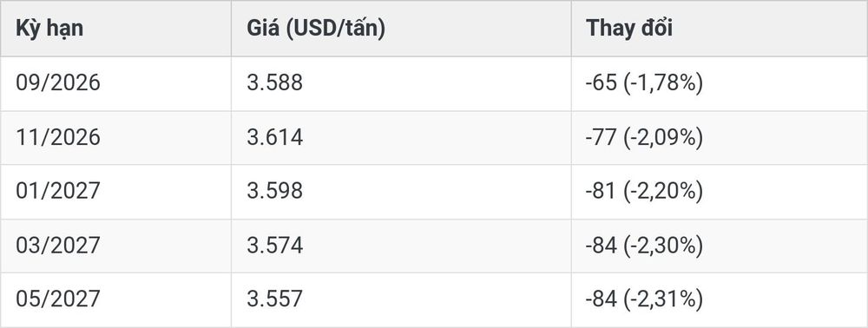Click the 'Giá (USD/tấn)' column header

pyautogui.click(x=316, y=29)
